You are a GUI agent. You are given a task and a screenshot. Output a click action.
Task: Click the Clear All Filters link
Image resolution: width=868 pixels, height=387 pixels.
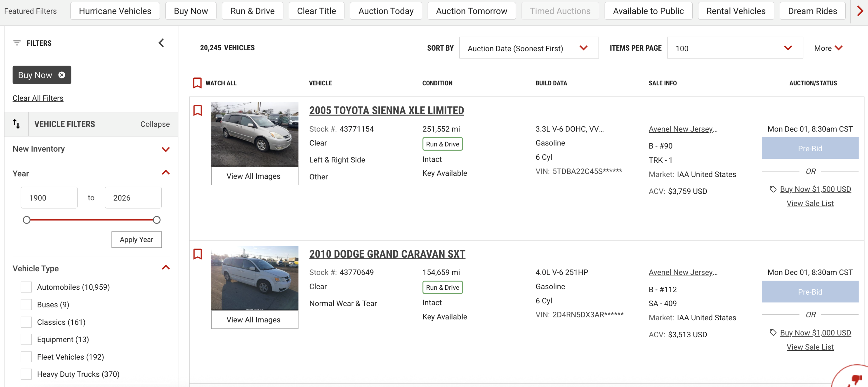click(x=38, y=98)
